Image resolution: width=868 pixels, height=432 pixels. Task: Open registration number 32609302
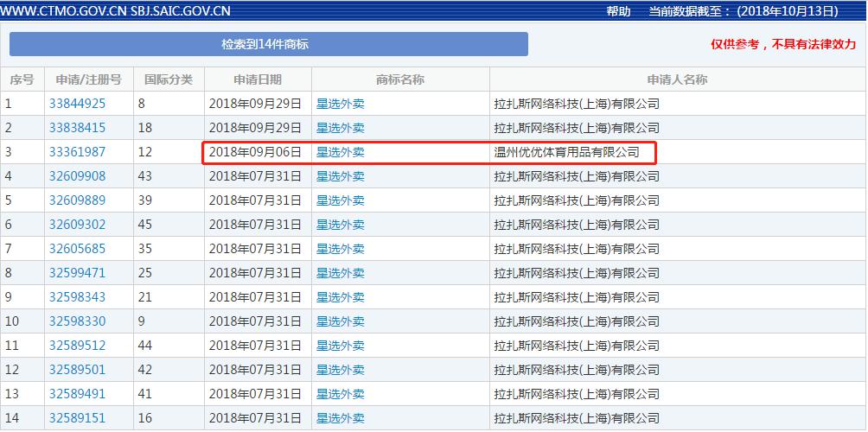(x=77, y=225)
